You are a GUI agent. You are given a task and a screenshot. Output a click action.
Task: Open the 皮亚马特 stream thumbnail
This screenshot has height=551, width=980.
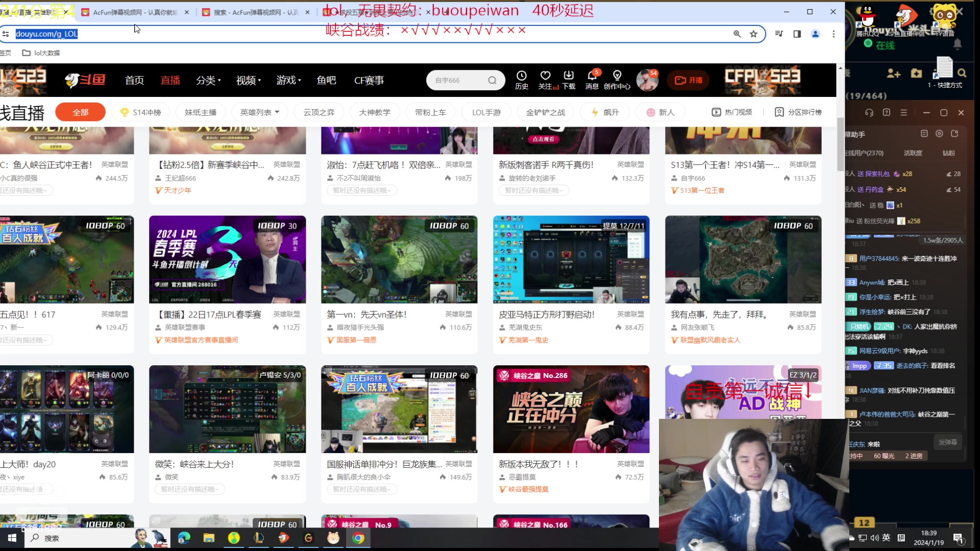[571, 260]
